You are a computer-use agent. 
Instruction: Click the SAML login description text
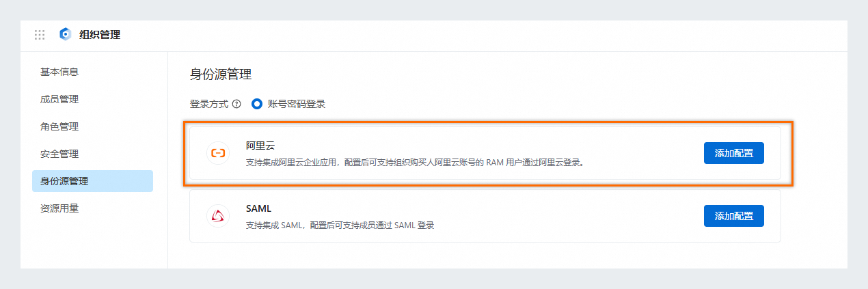340,225
